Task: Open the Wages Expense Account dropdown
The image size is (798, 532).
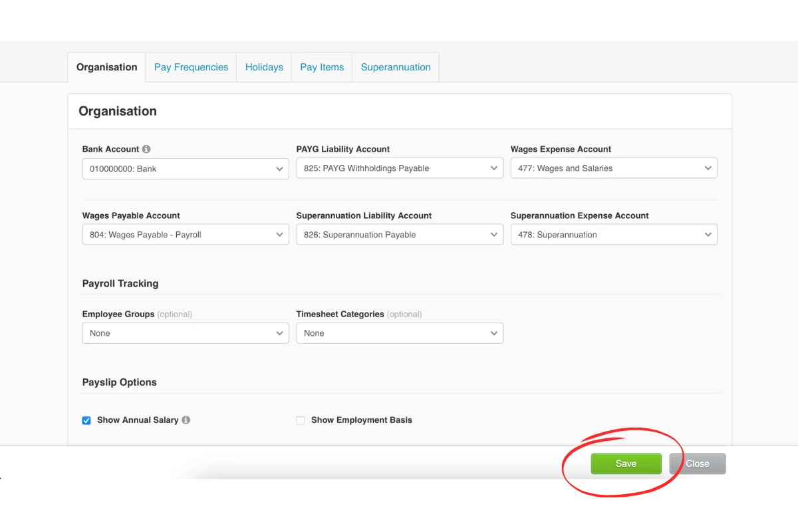Action: coord(614,168)
